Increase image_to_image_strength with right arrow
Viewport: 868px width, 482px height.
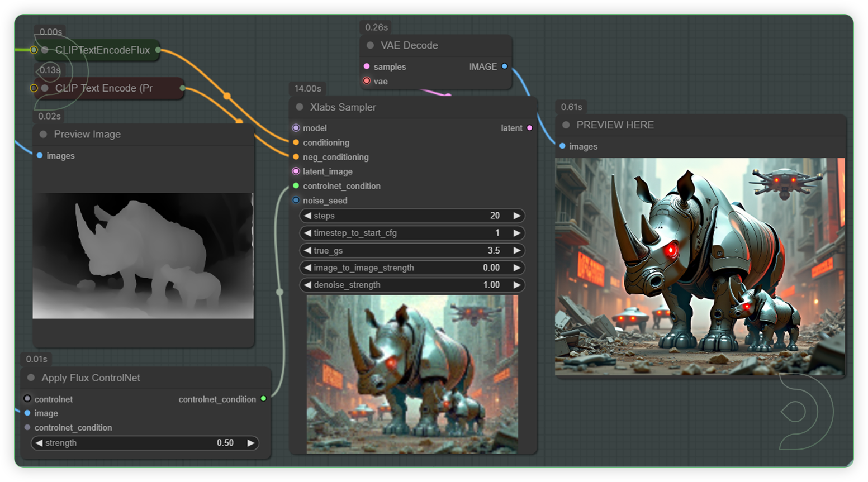point(517,268)
